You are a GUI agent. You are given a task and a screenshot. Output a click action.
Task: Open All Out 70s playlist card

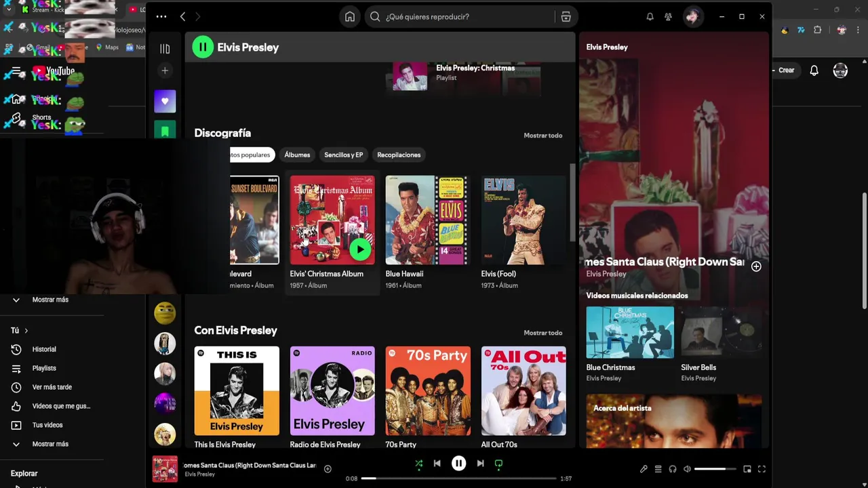524,391
